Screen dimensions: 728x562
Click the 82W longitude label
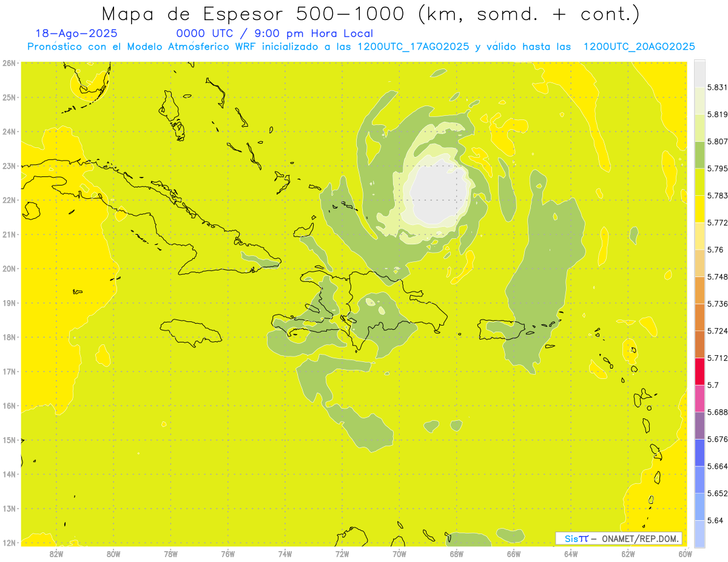coord(56,554)
